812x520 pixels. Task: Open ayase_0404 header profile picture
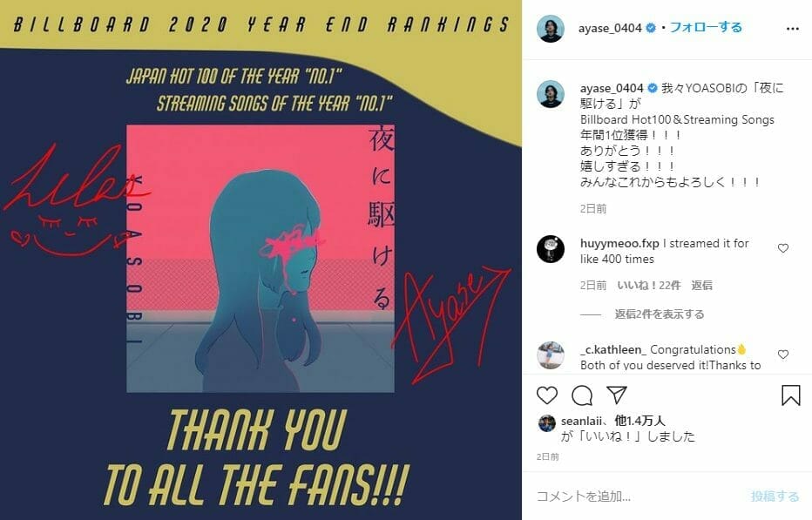point(551,29)
